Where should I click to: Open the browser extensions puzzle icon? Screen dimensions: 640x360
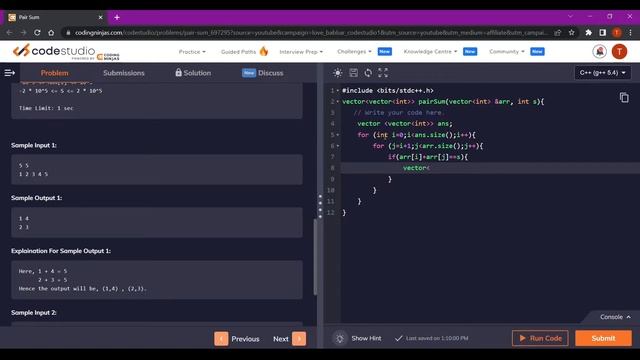click(589, 33)
